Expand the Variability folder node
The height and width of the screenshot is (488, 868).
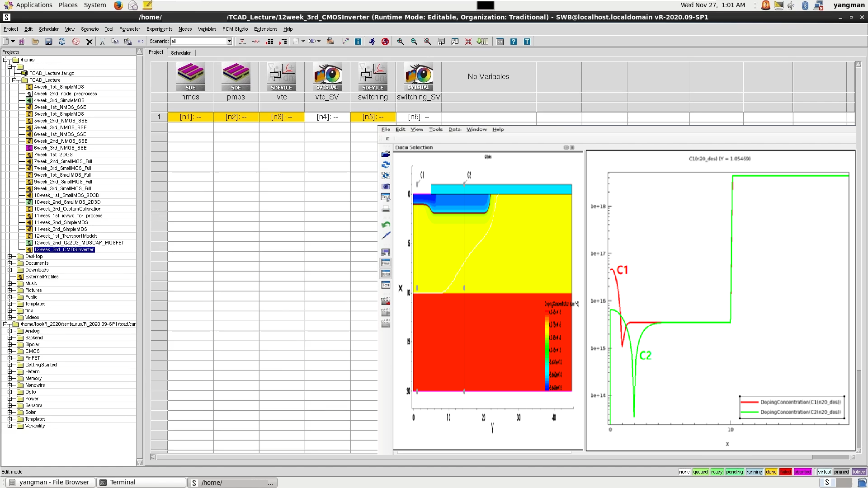coord(9,426)
